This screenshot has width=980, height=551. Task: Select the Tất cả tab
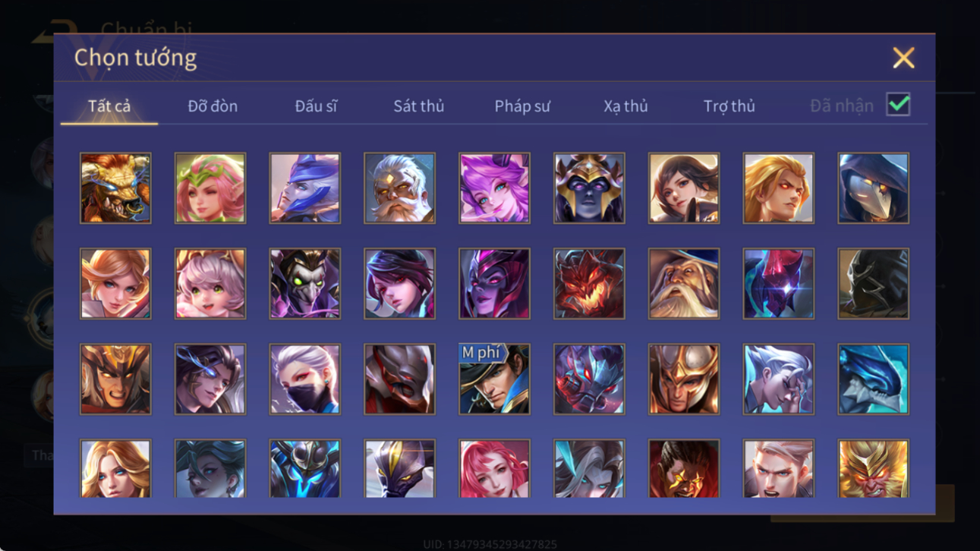[109, 106]
